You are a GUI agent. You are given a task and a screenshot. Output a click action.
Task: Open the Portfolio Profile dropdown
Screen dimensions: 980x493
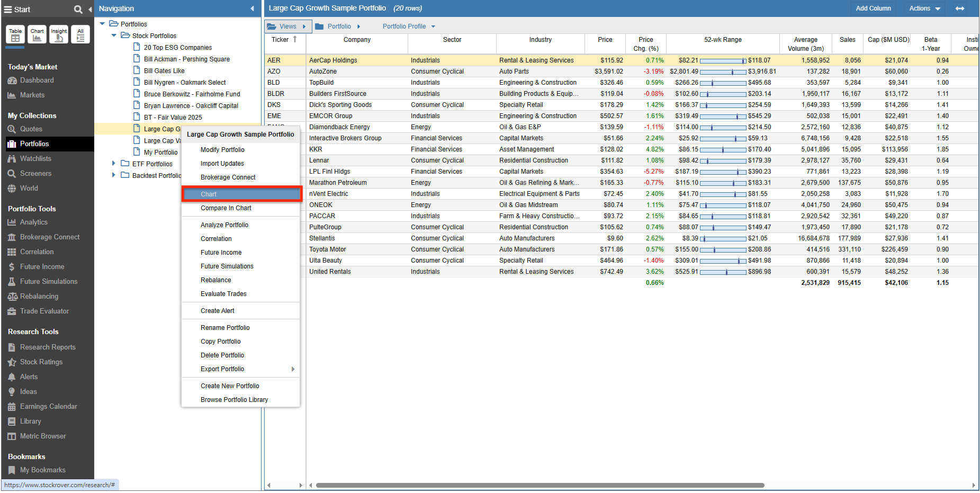click(x=409, y=26)
